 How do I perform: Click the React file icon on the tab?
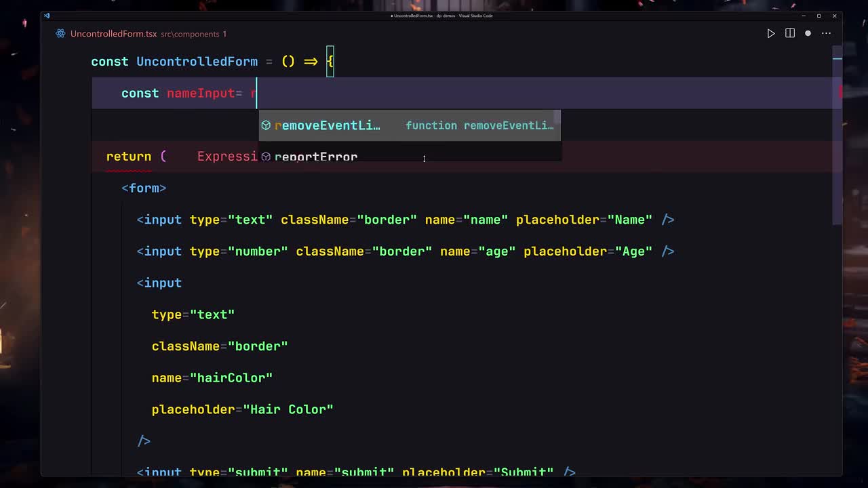(60, 33)
